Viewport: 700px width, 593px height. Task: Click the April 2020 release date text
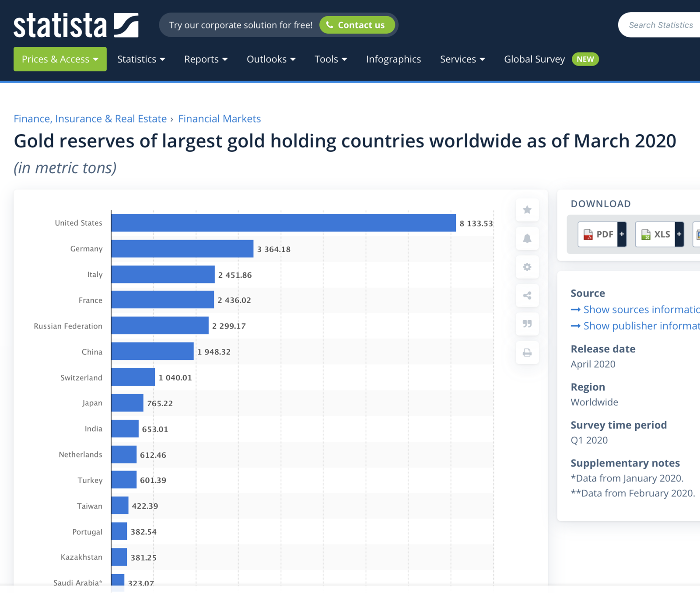click(x=593, y=364)
